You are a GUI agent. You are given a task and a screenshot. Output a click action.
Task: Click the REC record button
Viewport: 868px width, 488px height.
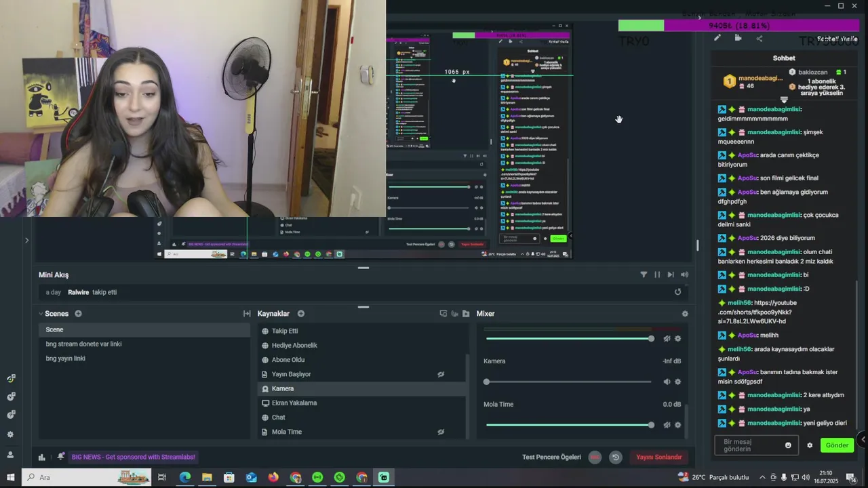(595, 457)
